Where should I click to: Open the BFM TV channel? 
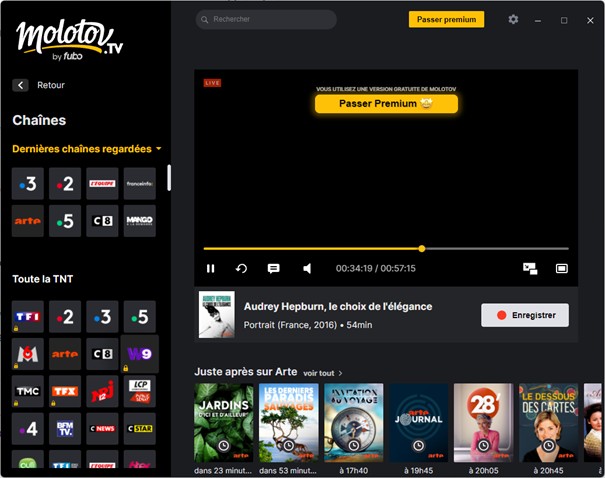tap(65, 427)
